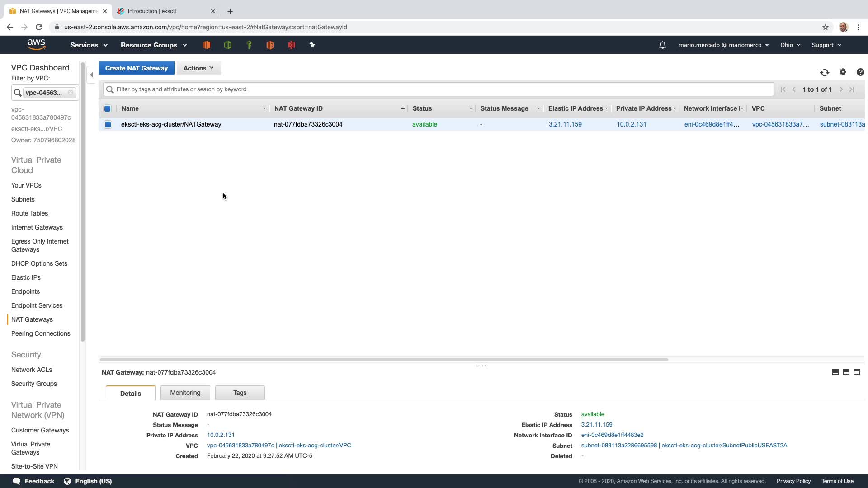Click the Create NAT Gateway button
The height and width of the screenshot is (488, 868).
point(136,68)
